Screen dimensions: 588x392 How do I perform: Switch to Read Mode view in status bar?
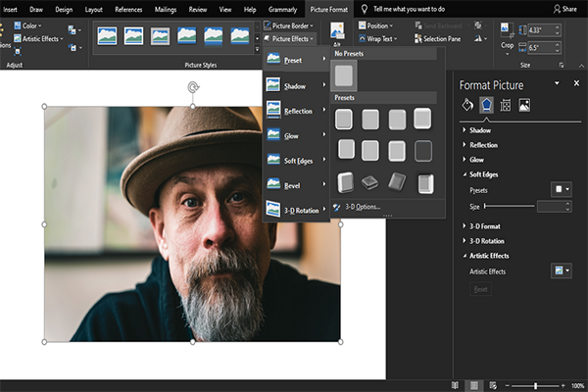[456, 385]
